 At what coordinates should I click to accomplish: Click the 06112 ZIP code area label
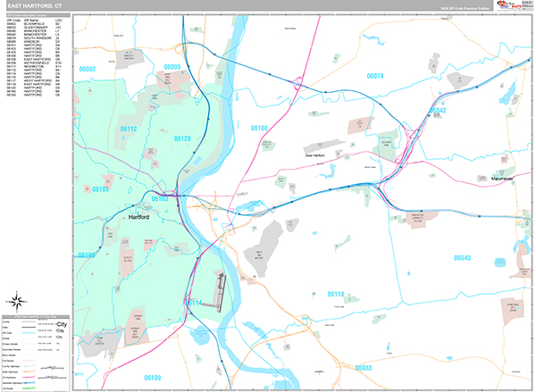pos(129,129)
